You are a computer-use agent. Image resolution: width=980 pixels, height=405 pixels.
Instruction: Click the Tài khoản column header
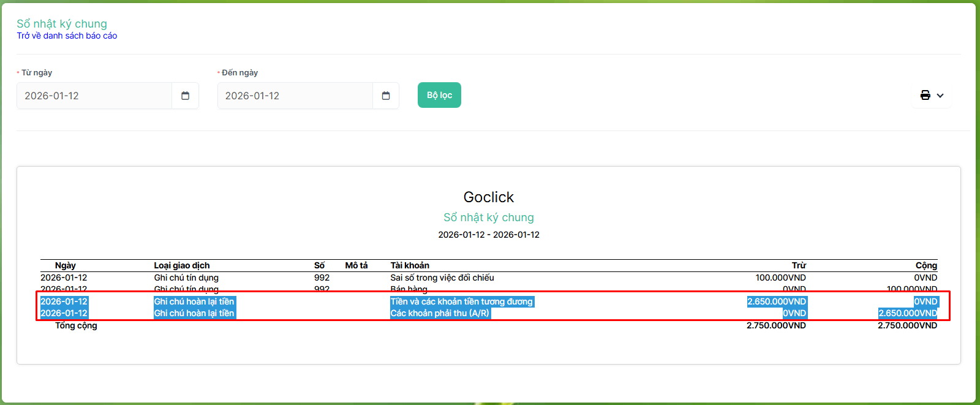(410, 265)
